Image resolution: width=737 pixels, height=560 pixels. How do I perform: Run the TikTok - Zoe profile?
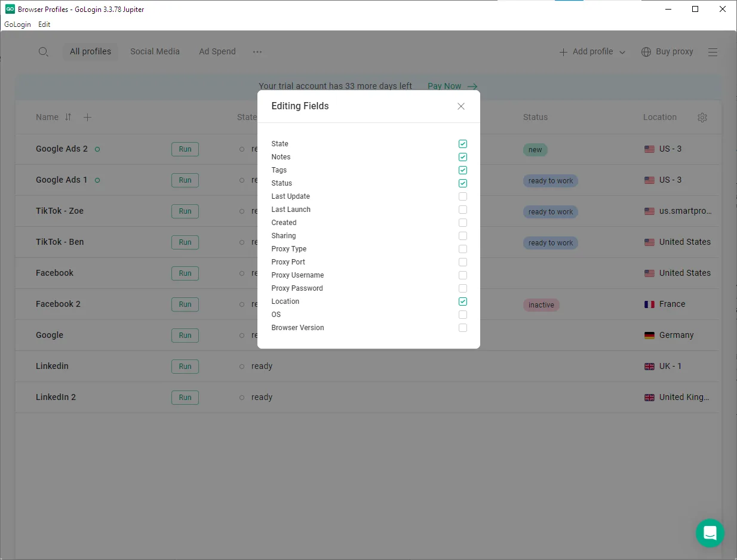tap(185, 211)
